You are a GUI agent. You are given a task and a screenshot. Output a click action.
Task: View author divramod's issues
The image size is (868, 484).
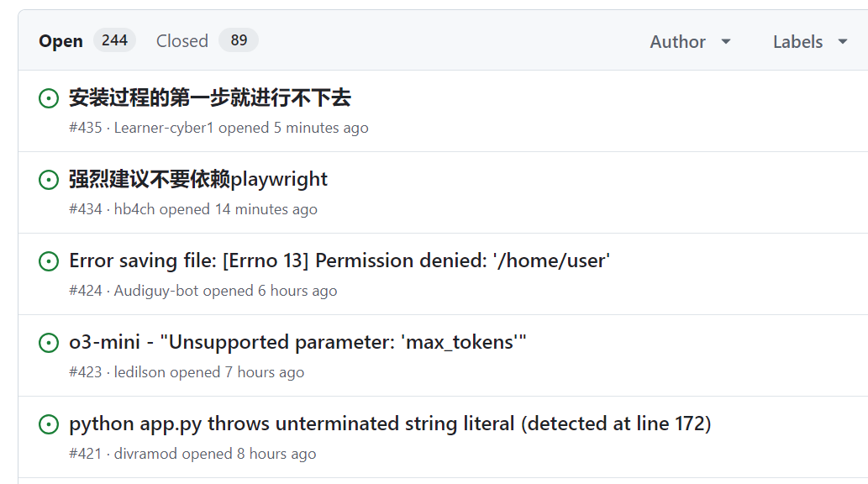[x=145, y=454]
